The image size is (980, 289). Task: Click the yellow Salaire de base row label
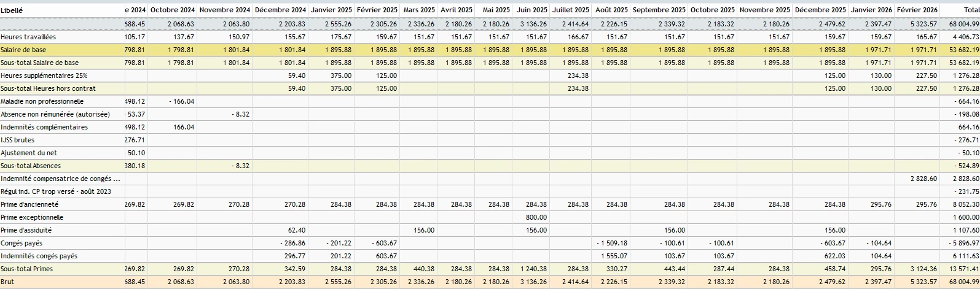point(23,50)
